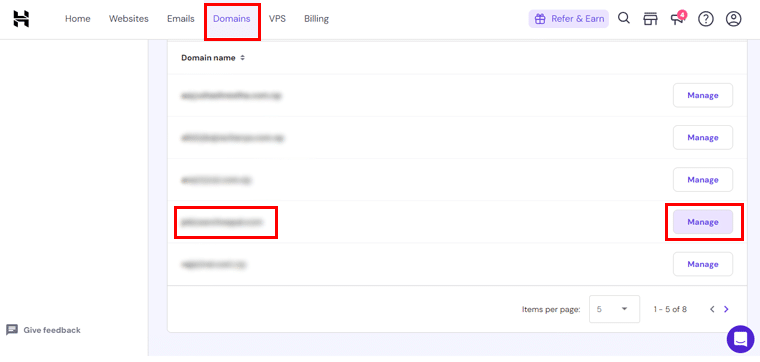Open the user profile icon
The image size is (760, 362).
tap(734, 19)
